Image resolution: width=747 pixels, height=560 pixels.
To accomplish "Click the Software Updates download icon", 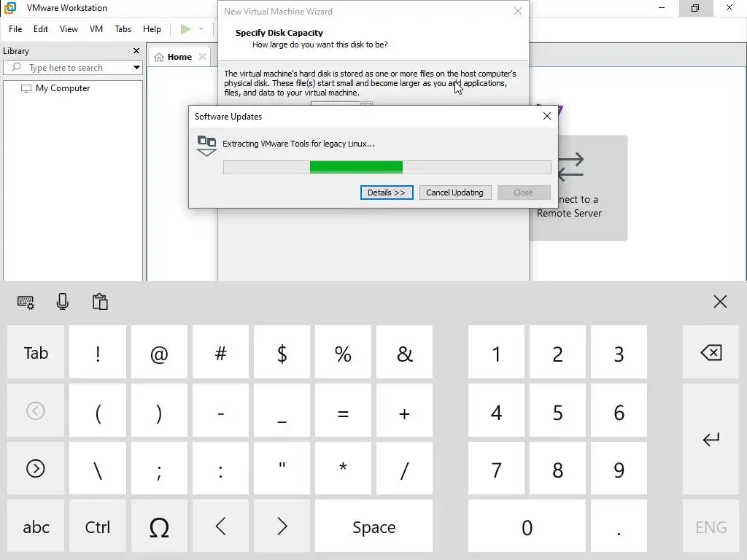I will coord(206,145).
